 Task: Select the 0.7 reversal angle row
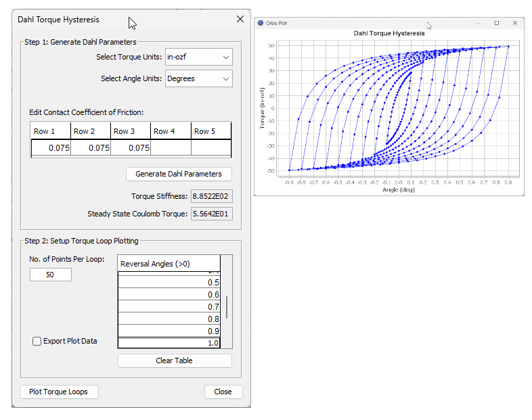coord(169,307)
